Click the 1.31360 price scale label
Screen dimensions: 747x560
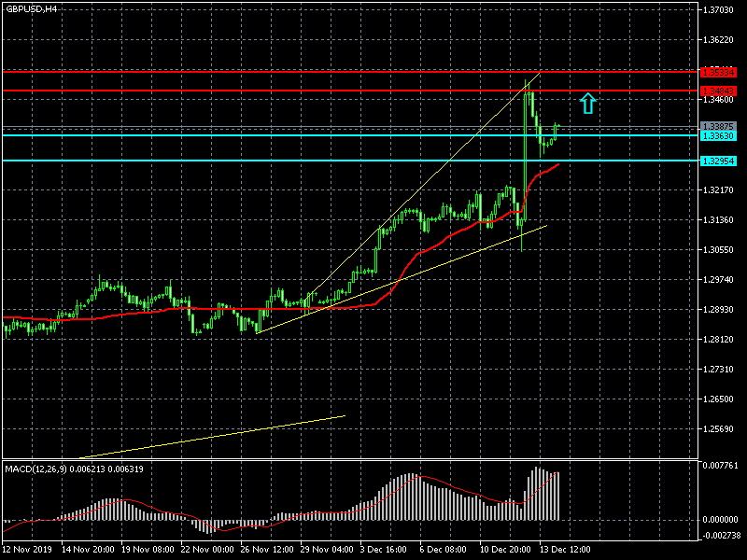point(718,220)
